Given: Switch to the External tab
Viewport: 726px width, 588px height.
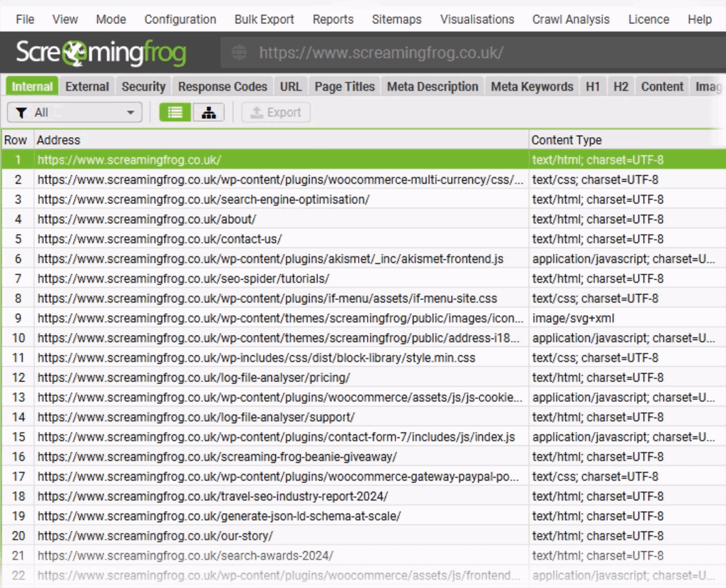Looking at the screenshot, I should [x=86, y=86].
